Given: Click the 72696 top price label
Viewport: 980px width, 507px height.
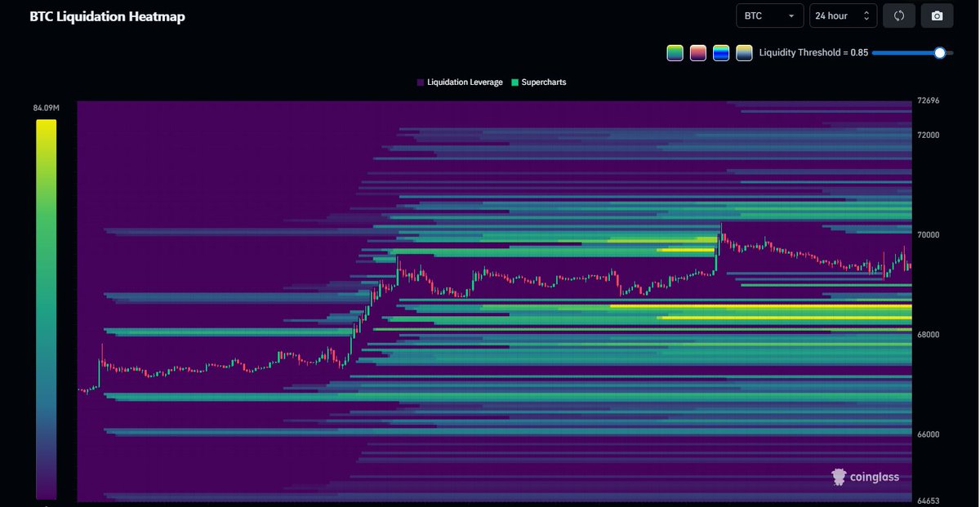Looking at the screenshot, I should pyautogui.click(x=929, y=101).
